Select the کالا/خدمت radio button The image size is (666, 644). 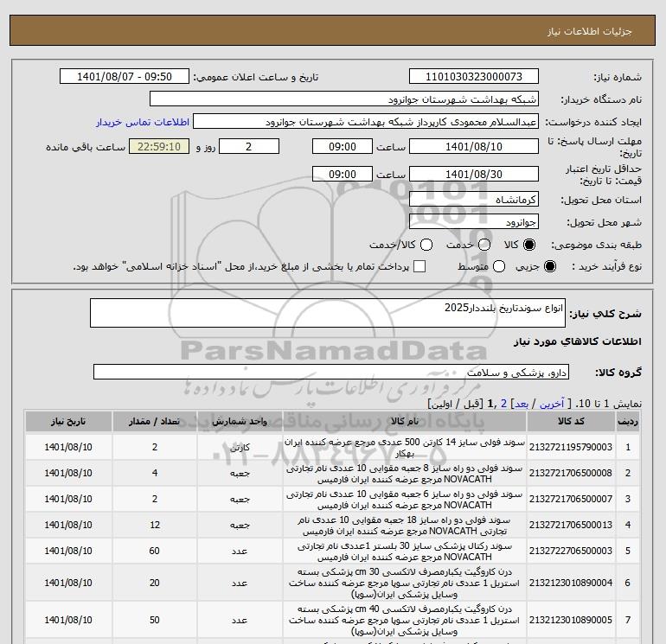point(426,245)
